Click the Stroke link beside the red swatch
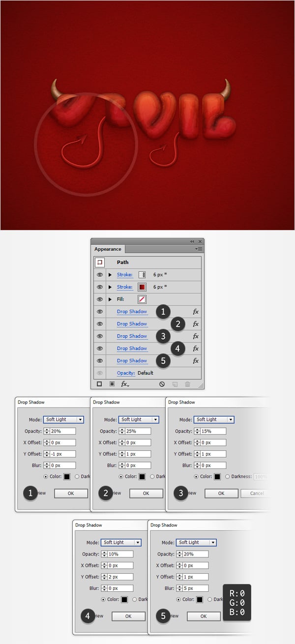295x644 pixels. 125,287
